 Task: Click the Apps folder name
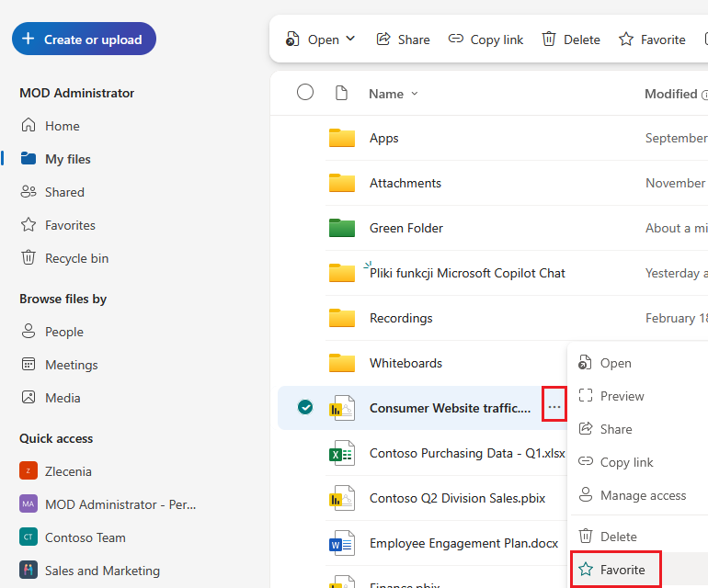(x=383, y=138)
